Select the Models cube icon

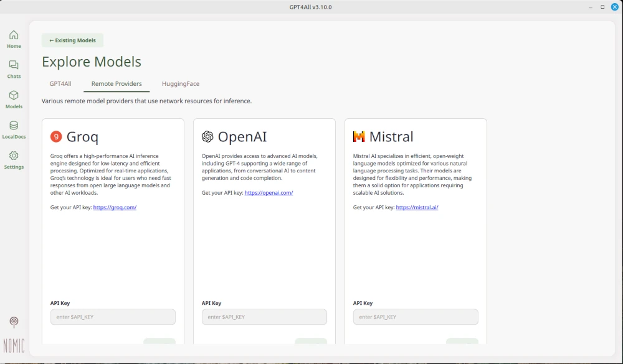point(14,95)
